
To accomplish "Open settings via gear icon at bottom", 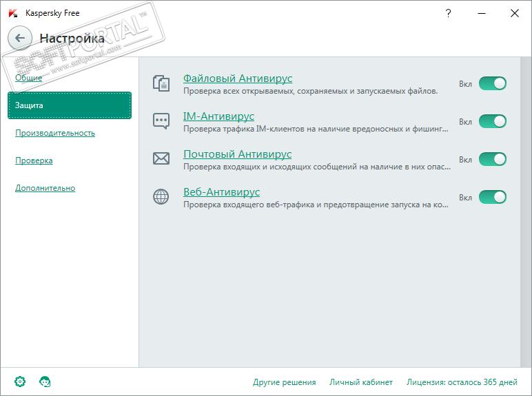I will [20, 382].
